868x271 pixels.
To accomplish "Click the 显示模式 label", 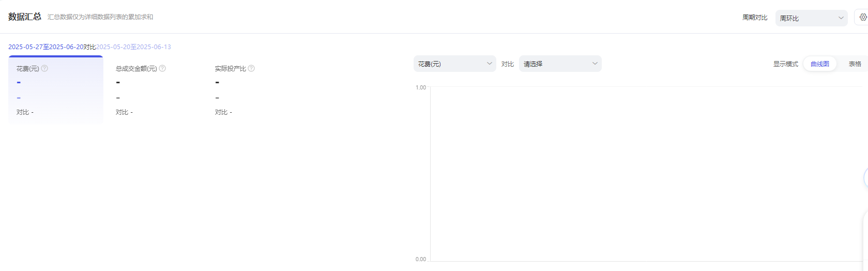I will pos(785,64).
